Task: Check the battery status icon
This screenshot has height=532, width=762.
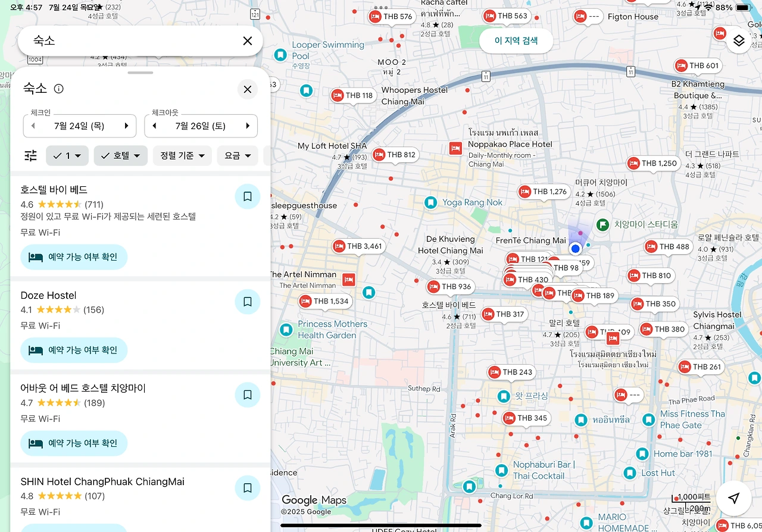Action: 743,8
